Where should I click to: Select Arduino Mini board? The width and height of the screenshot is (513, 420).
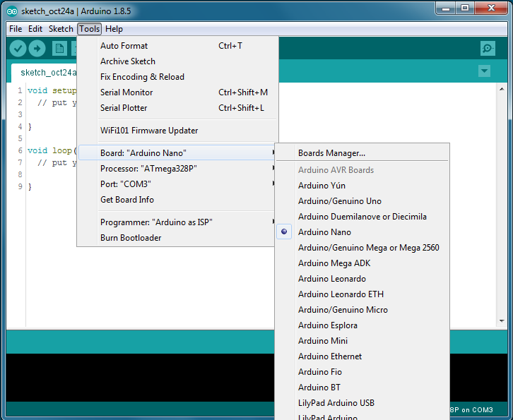[362, 340]
